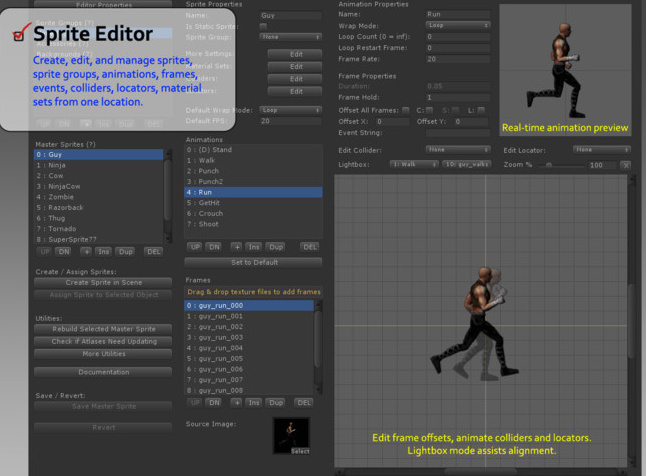Select the (D) Stand animation
This screenshot has height=476, width=646.
coord(253,150)
